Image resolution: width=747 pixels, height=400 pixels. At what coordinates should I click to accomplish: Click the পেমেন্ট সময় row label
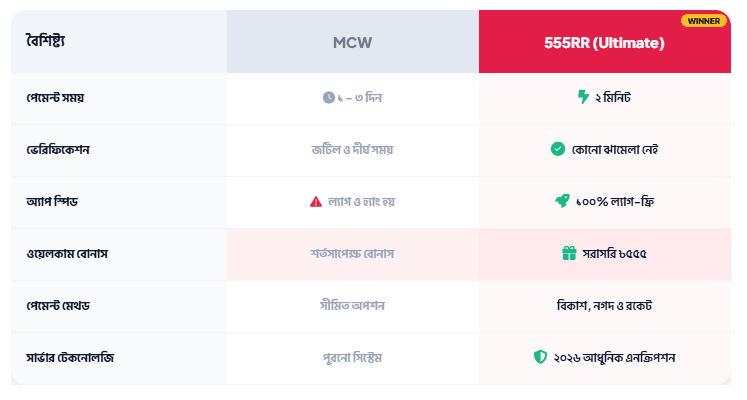[55, 97]
